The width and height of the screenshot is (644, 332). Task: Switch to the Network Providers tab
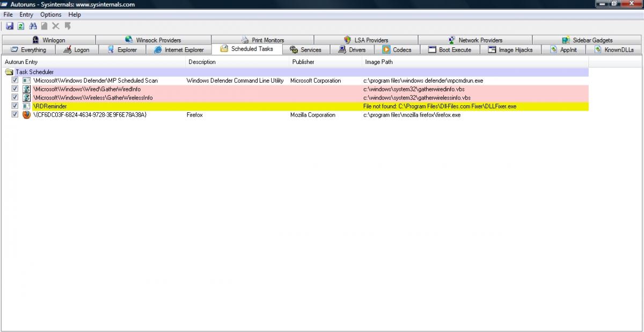tap(475, 40)
